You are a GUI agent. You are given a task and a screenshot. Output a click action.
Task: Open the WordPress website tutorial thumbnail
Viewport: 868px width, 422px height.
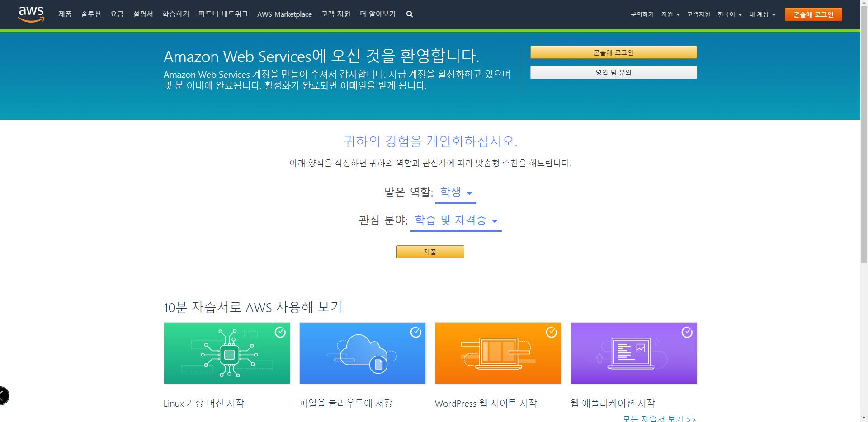[x=498, y=353]
